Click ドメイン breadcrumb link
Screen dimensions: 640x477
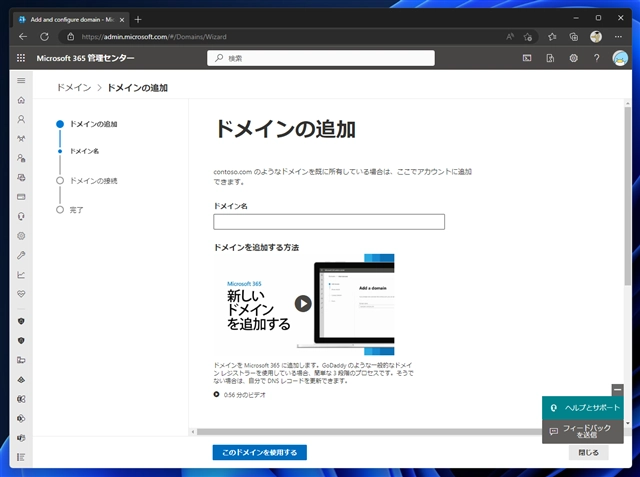point(74,88)
